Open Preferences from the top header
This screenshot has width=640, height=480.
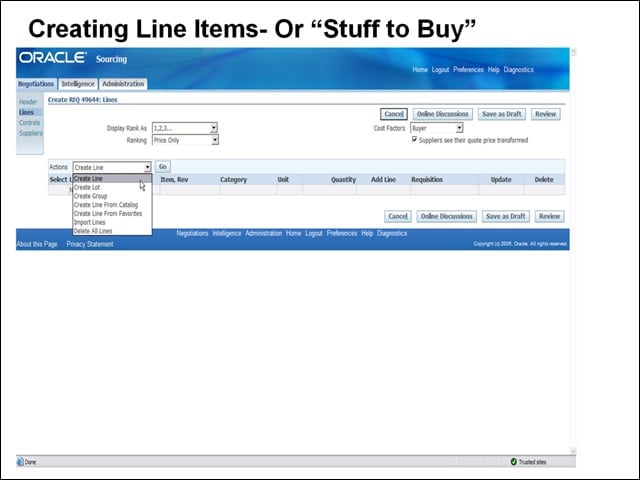[468, 70]
